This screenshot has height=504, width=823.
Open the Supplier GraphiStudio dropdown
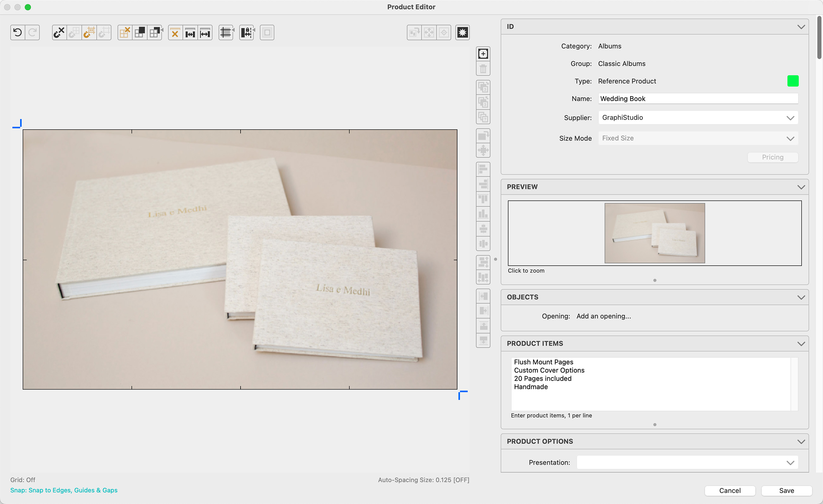pyautogui.click(x=698, y=117)
